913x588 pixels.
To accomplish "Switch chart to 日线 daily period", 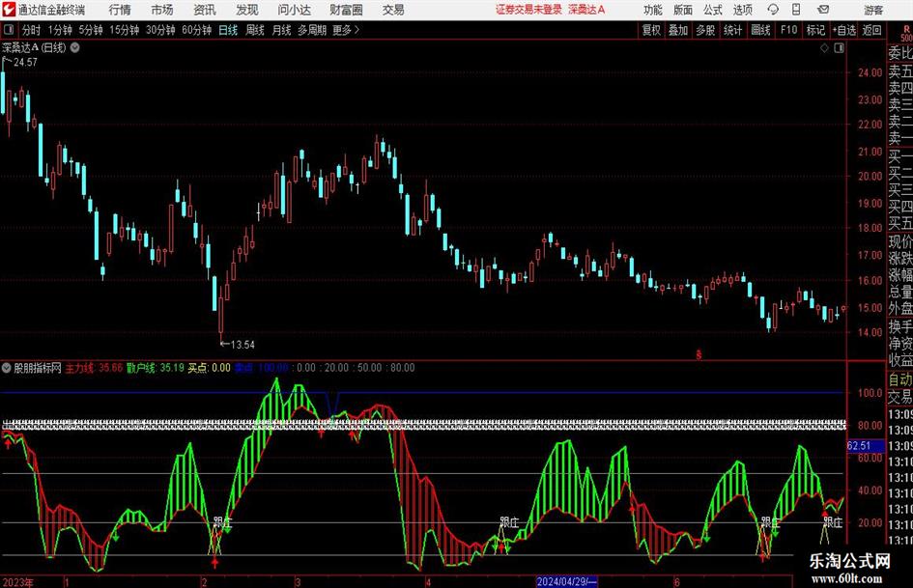I will coord(228,30).
